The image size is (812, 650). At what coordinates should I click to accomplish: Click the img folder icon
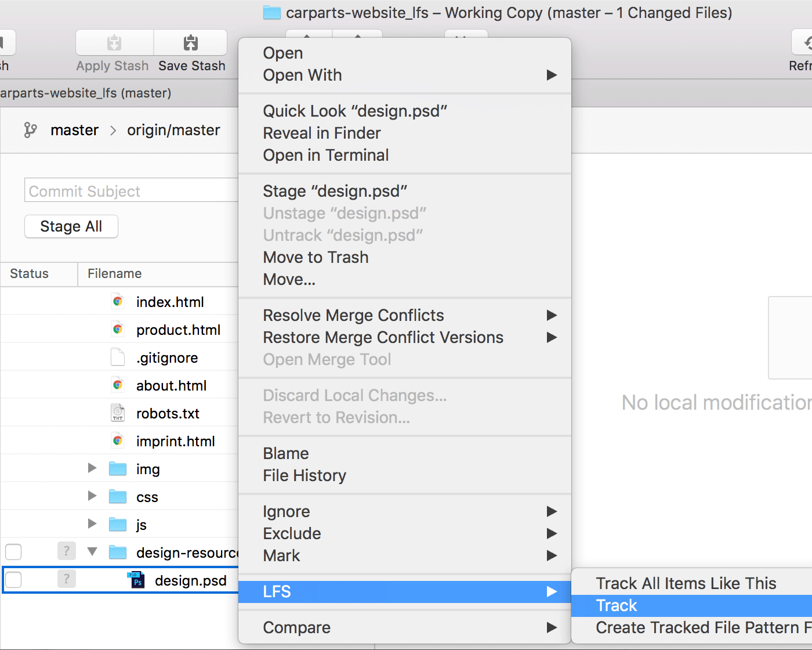click(117, 468)
